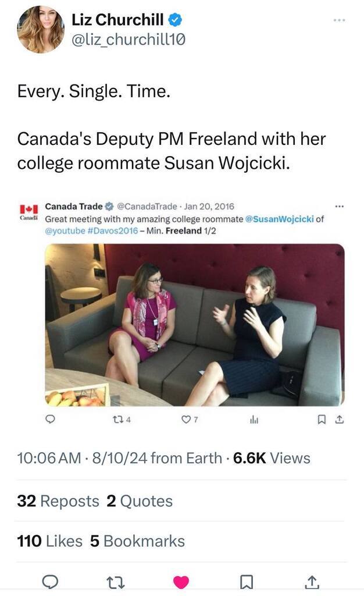Open Liz Churchill's profile picture
364x596 pixels.
(x=40, y=30)
